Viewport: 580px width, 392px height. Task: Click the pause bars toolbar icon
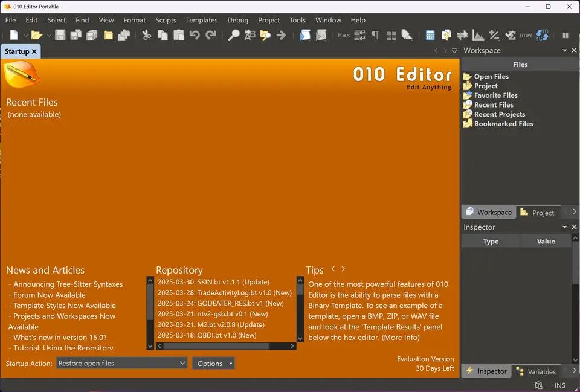(x=565, y=36)
